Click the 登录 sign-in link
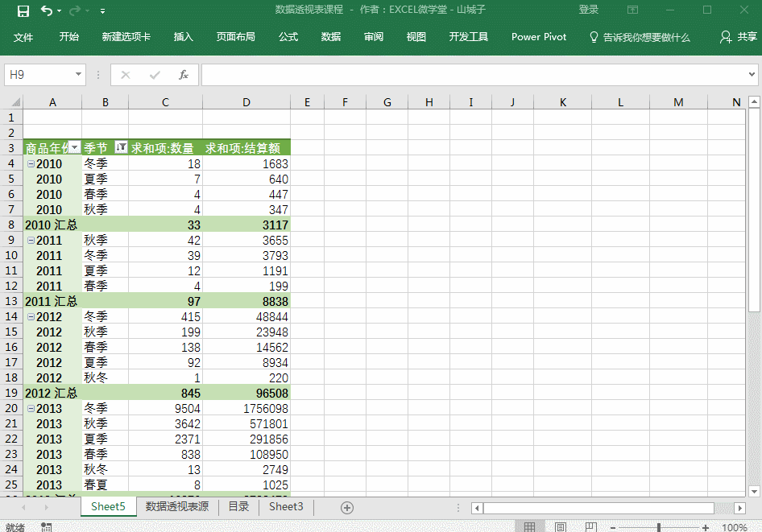This screenshot has width=762, height=532. click(589, 10)
